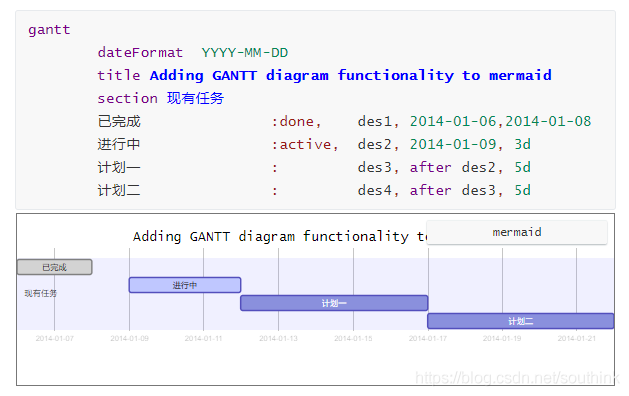Click bold title text 'Adding GANTT diagram functionality to mermaid'
629x396 pixels.
pos(351,75)
